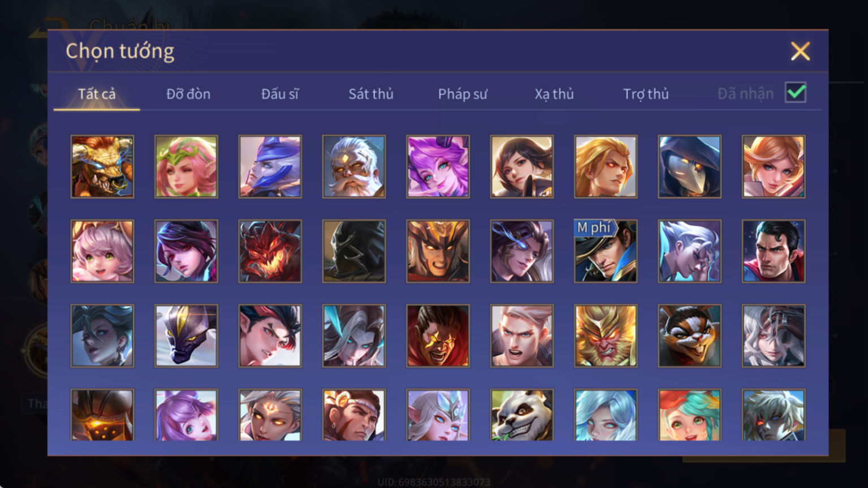Select the Đấu sĩ tab

point(280,94)
